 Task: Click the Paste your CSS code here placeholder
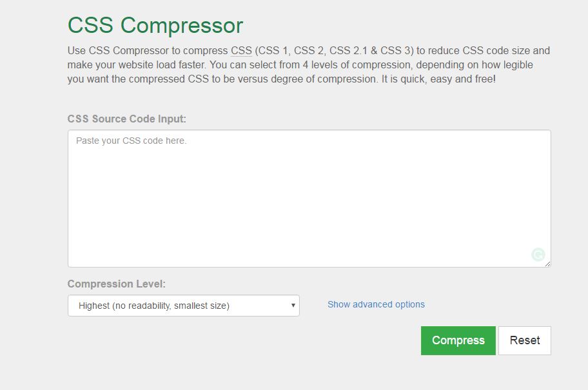pyautogui.click(x=132, y=141)
